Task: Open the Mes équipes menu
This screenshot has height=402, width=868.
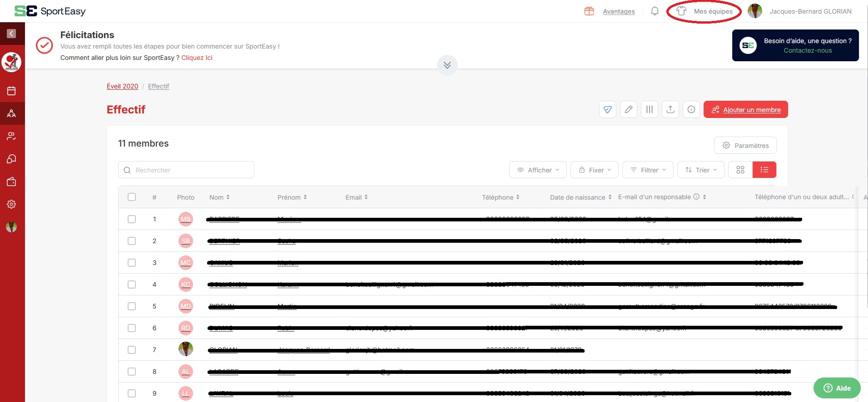Action: 704,11
